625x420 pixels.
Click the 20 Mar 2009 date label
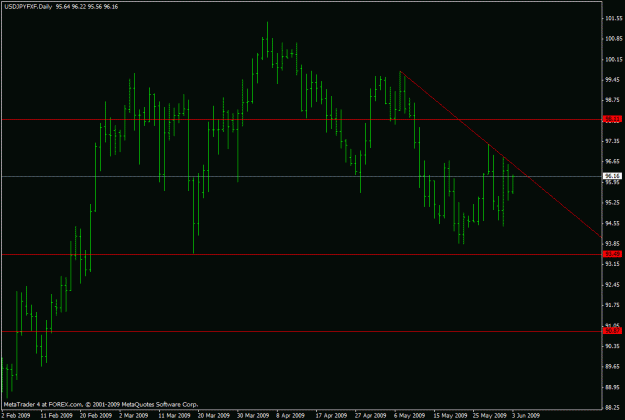tap(214, 415)
